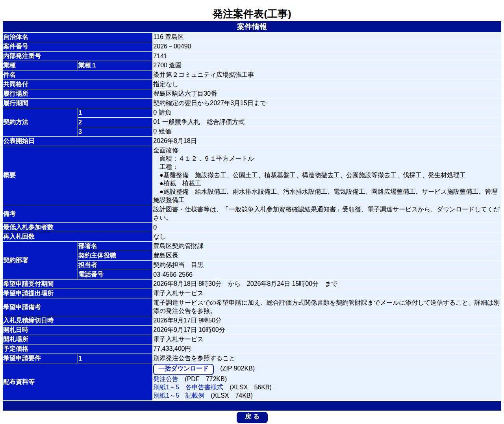Click the phone number 03-4566-2566
This screenshot has height=424, width=504.
173,275
